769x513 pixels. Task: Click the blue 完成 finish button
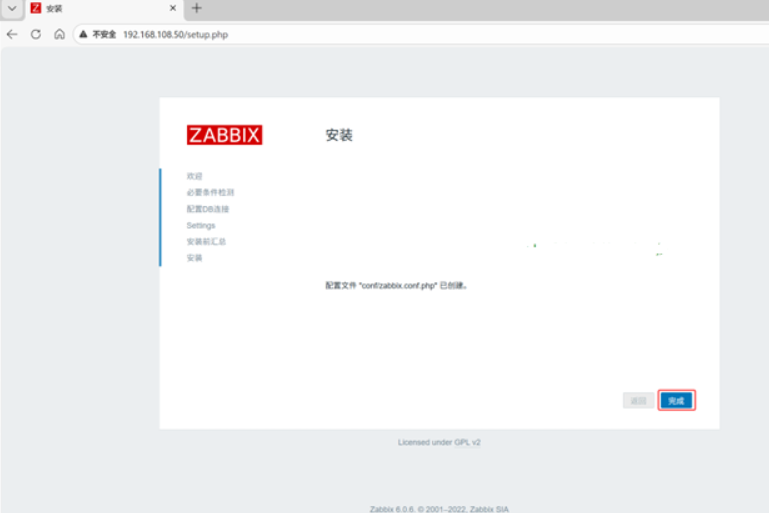click(676, 401)
